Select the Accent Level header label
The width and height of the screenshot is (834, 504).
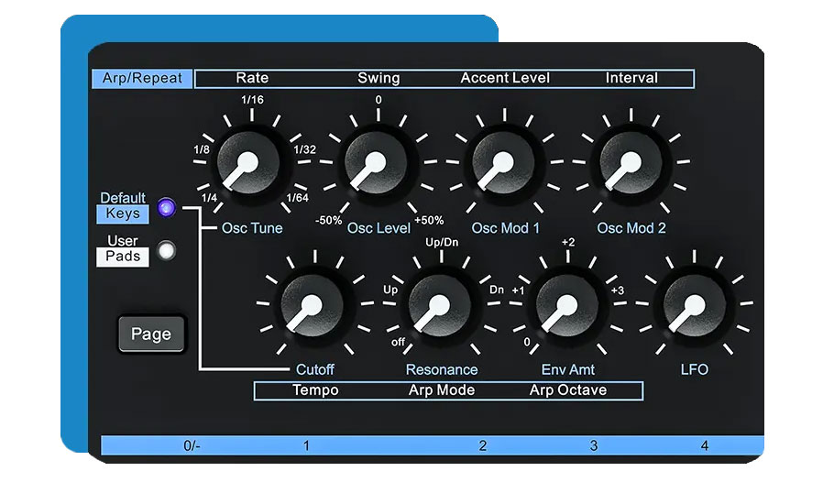(x=505, y=79)
